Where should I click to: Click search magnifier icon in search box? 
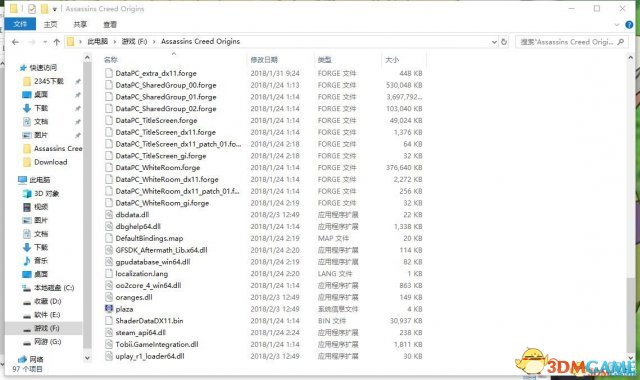[621, 42]
